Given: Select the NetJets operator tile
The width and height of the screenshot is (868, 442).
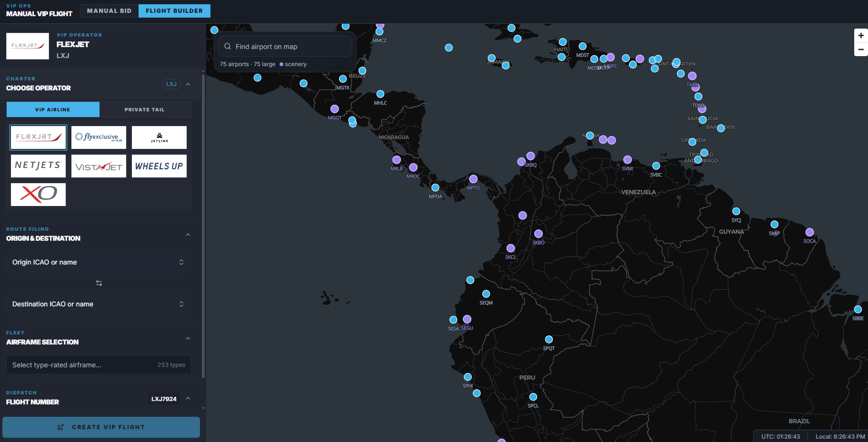Looking at the screenshot, I should [38, 166].
